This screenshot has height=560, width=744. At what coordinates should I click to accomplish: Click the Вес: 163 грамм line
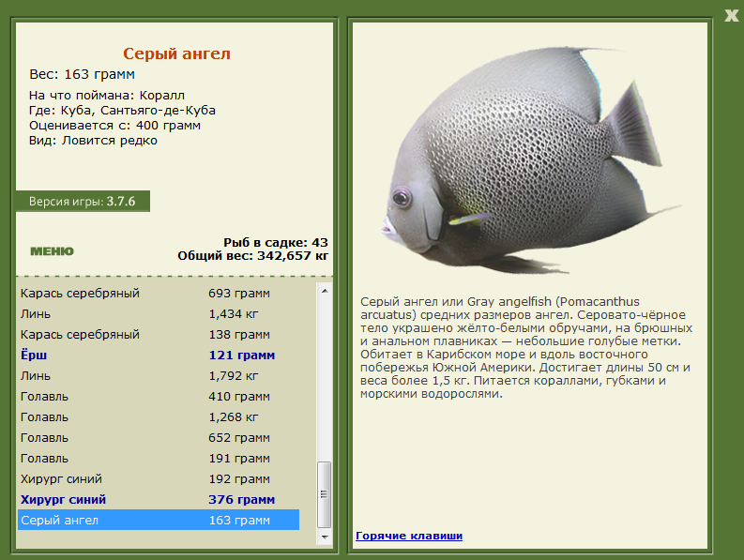pos(82,74)
